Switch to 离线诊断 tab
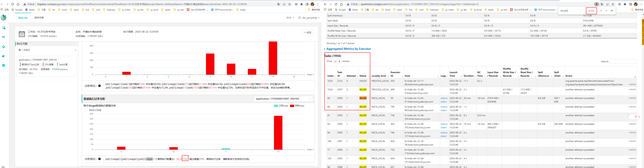 tap(23, 18)
